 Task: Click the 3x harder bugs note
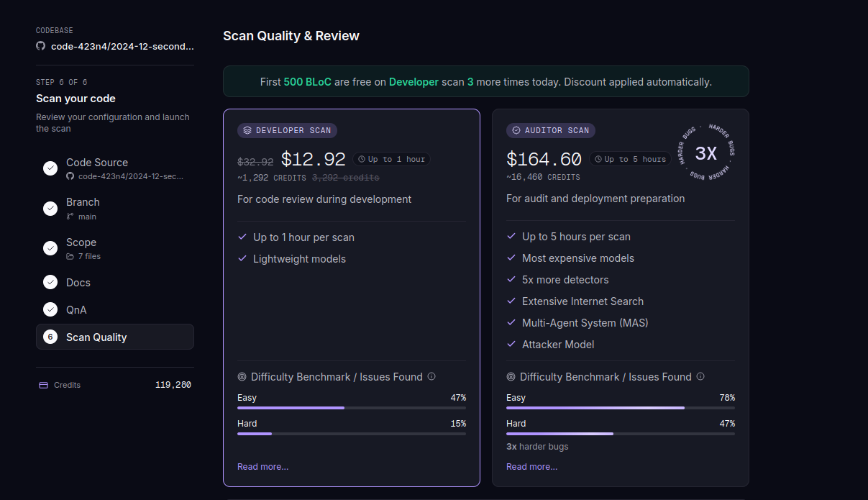pyautogui.click(x=537, y=447)
